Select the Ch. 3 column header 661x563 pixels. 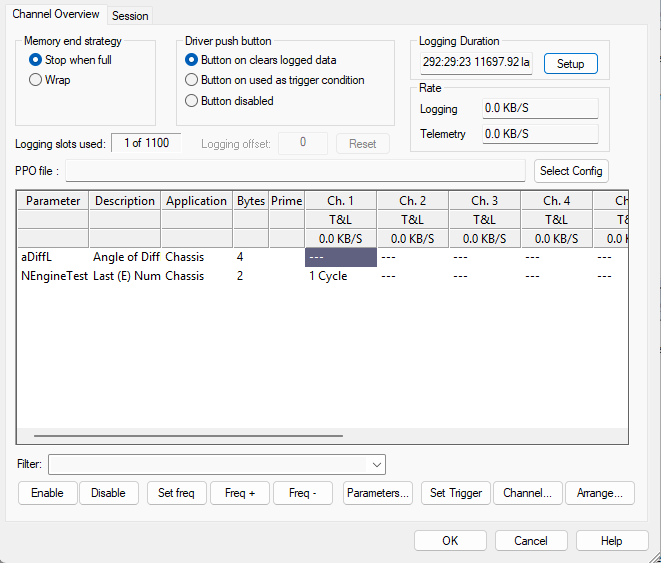coord(485,201)
